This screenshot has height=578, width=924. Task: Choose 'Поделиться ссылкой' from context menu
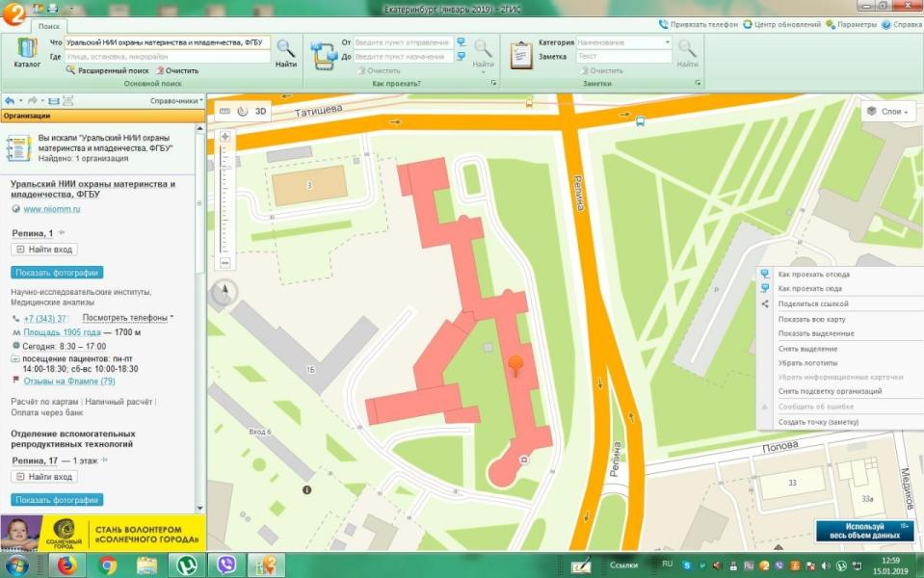(811, 303)
